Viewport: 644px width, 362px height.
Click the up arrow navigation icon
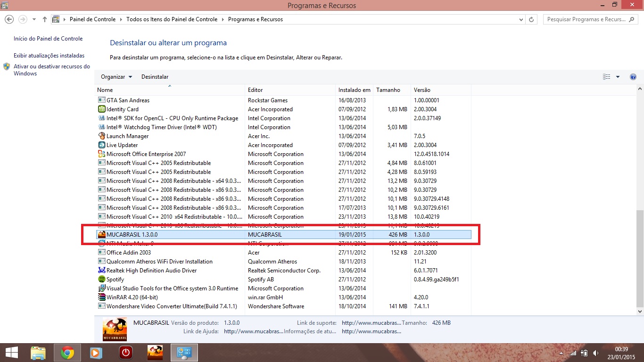(45, 19)
